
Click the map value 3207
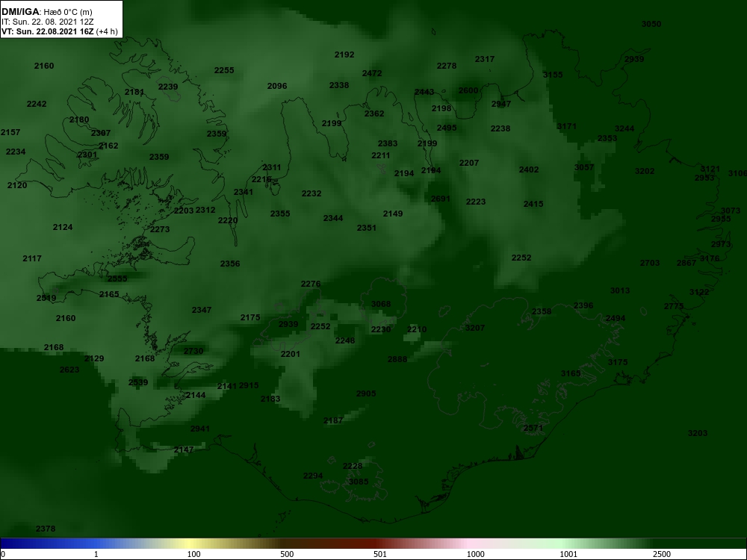point(475,328)
